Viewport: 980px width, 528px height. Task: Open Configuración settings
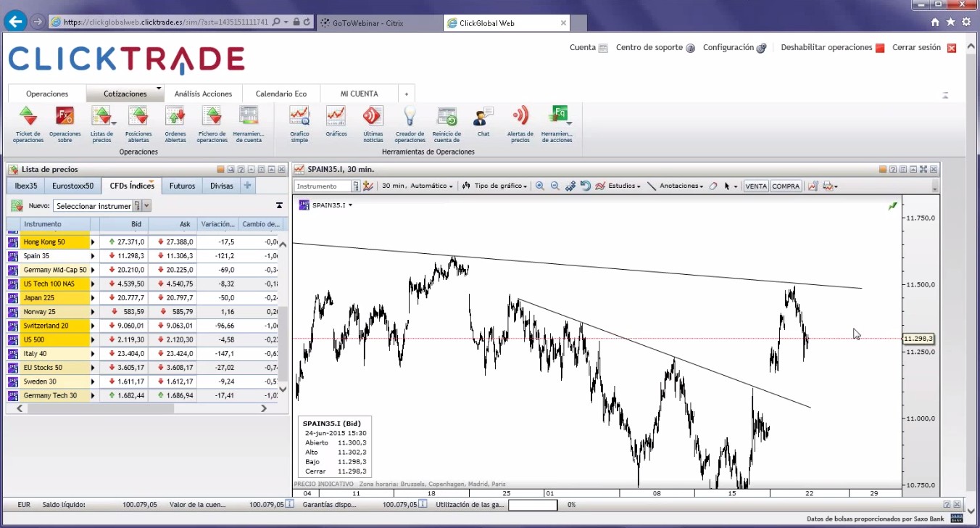tap(734, 48)
